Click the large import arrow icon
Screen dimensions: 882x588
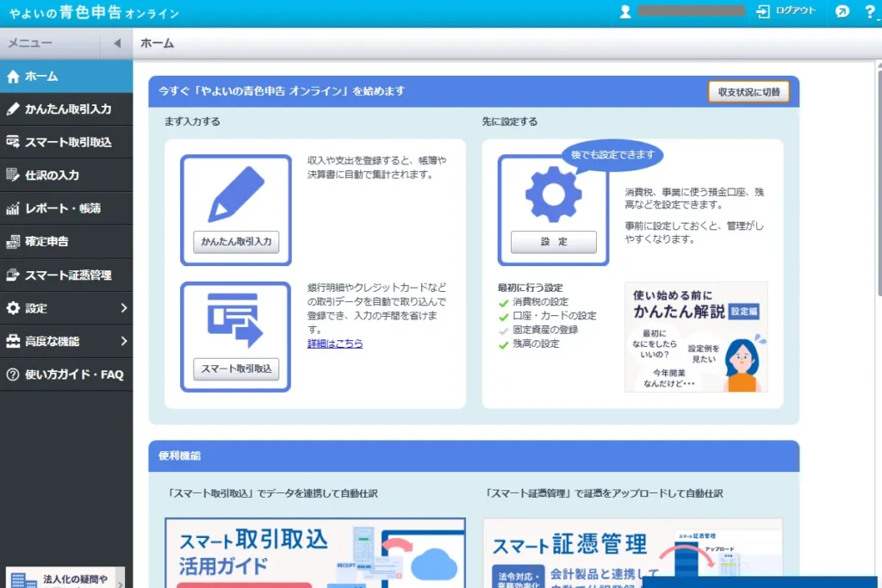(236, 320)
